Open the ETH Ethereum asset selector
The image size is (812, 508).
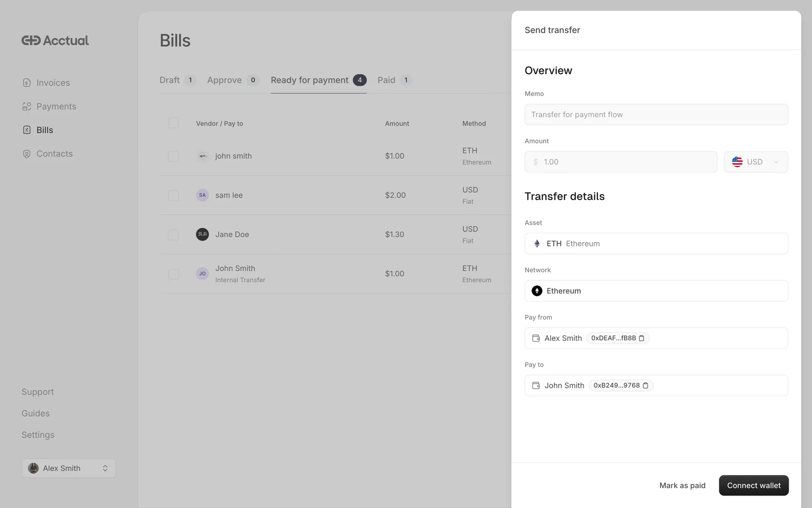tap(656, 244)
